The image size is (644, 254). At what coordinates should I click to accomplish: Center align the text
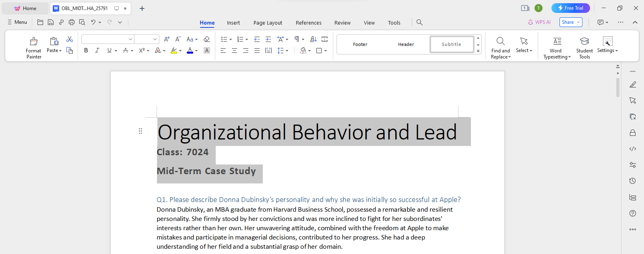tap(234, 50)
